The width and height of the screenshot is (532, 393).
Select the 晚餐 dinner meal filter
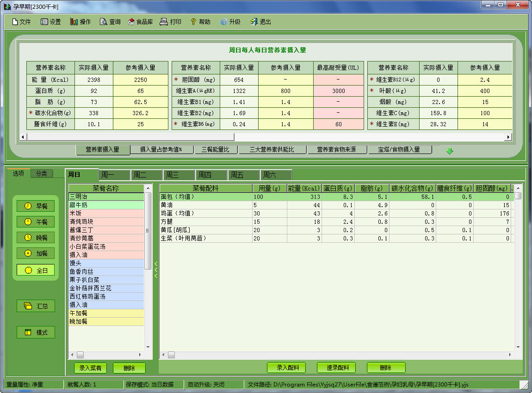pos(36,238)
